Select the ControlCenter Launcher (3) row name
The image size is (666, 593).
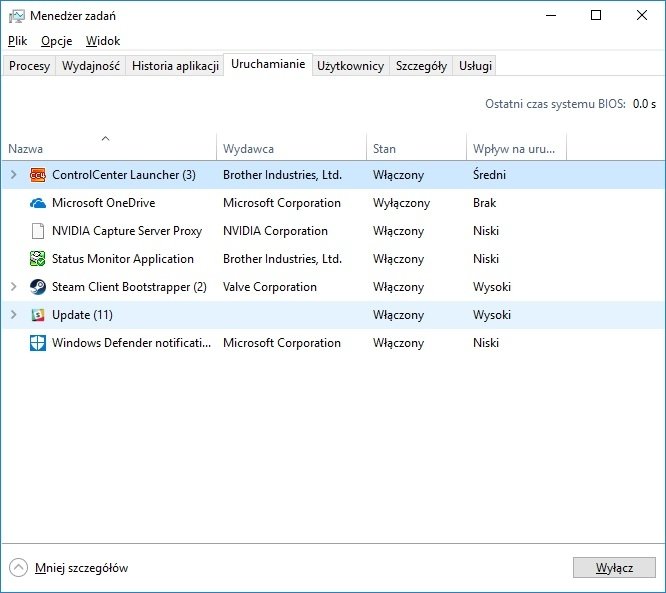click(x=124, y=175)
